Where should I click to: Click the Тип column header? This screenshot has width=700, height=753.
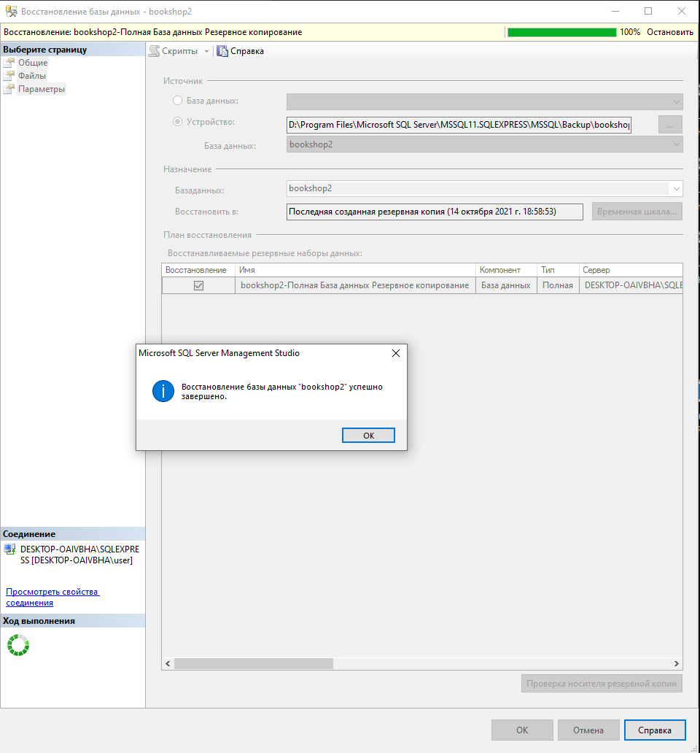click(x=558, y=270)
